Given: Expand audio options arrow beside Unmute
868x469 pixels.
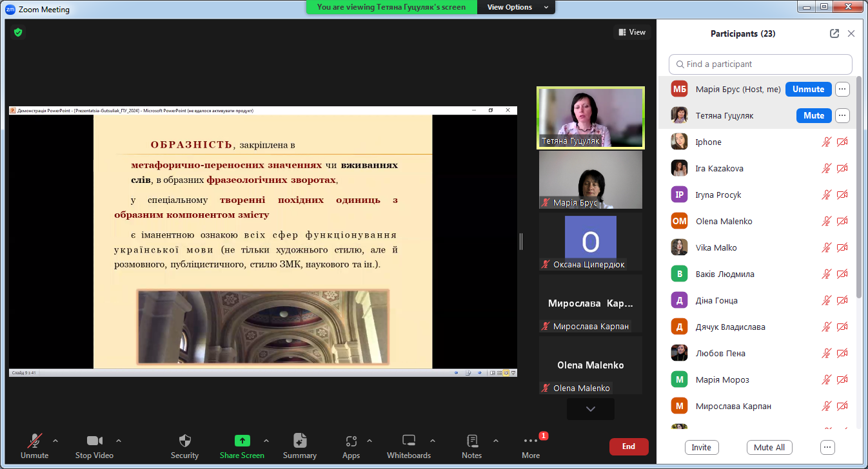Looking at the screenshot, I should [55, 441].
